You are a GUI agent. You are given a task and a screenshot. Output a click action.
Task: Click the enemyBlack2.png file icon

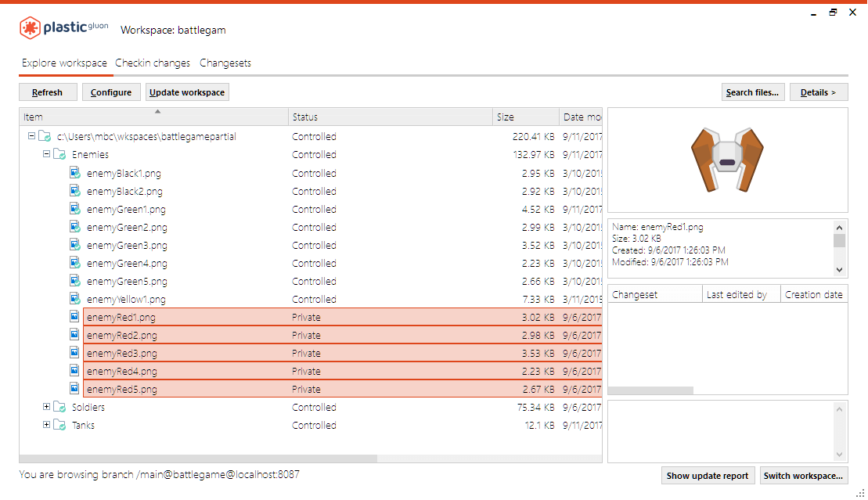[74, 191]
